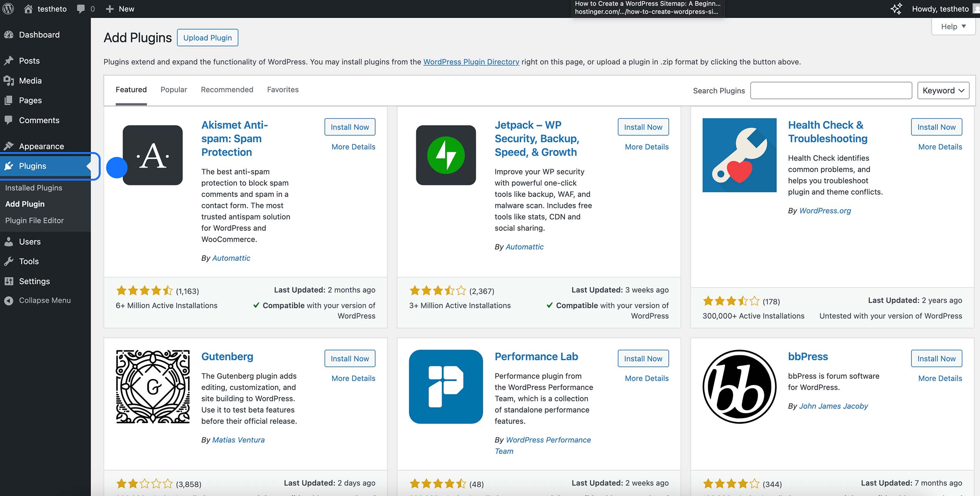Select the Appearance paintbrush icon

[9, 146]
